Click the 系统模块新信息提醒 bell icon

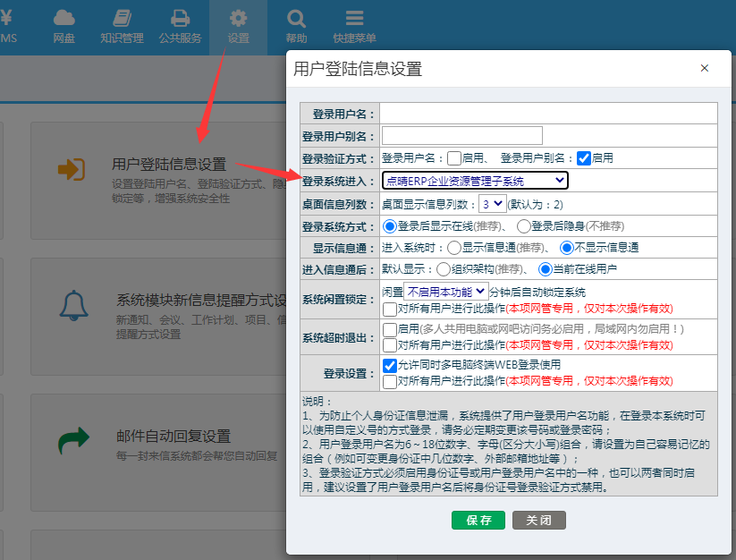click(73, 305)
